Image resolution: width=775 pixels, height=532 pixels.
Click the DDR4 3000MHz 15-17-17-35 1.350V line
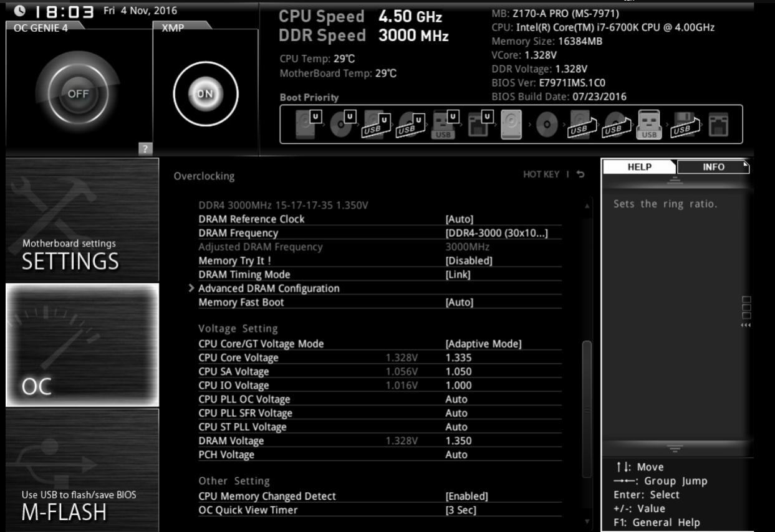[283, 205]
